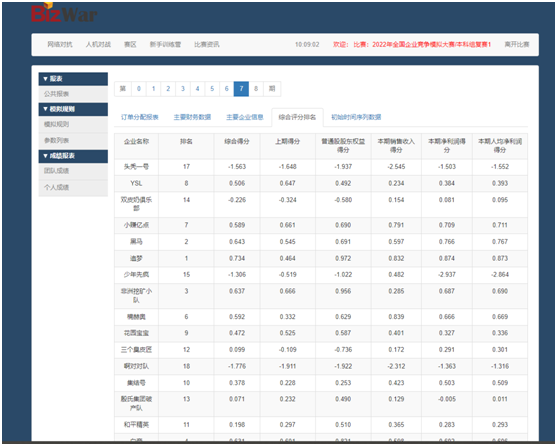Click the comprehensive score -1.776
The height and width of the screenshot is (446, 557).
click(x=237, y=366)
